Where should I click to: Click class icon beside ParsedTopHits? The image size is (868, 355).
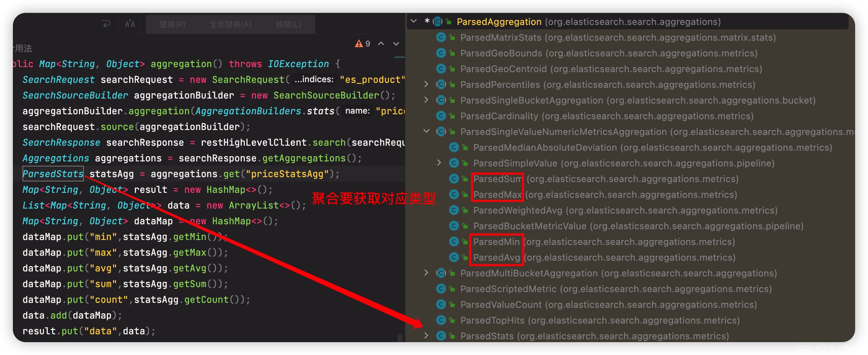(441, 320)
